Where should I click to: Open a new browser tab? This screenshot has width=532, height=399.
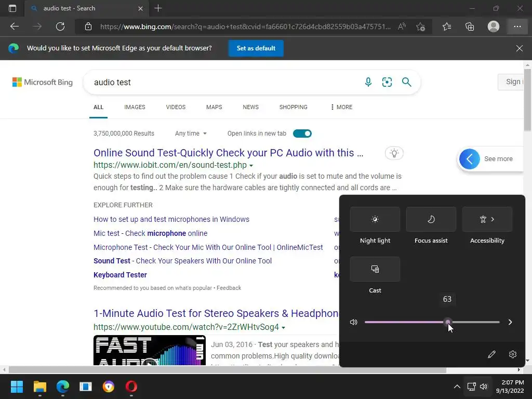158,8
